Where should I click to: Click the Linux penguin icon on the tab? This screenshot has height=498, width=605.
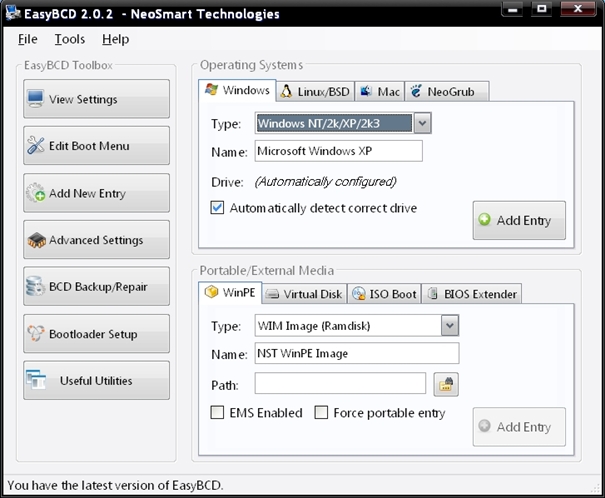click(286, 91)
